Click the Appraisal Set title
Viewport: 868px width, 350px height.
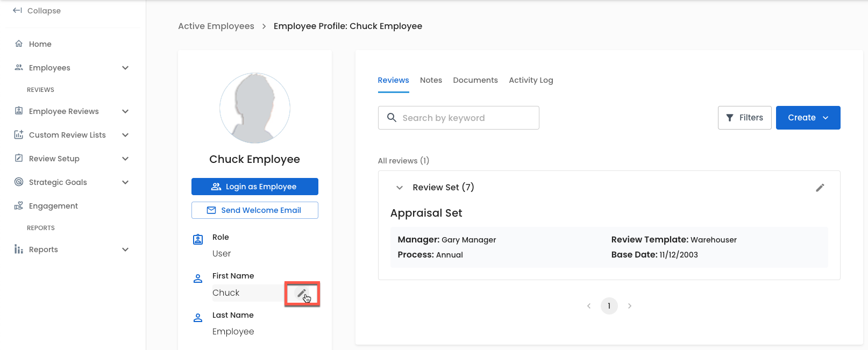tap(426, 213)
